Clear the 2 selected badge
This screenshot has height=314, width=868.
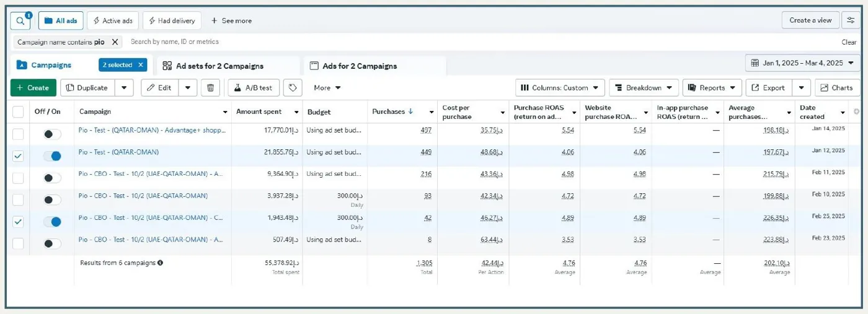click(141, 64)
